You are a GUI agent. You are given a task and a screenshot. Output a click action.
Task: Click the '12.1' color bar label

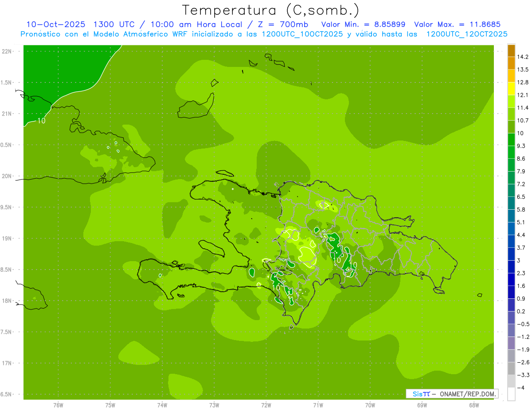click(523, 95)
